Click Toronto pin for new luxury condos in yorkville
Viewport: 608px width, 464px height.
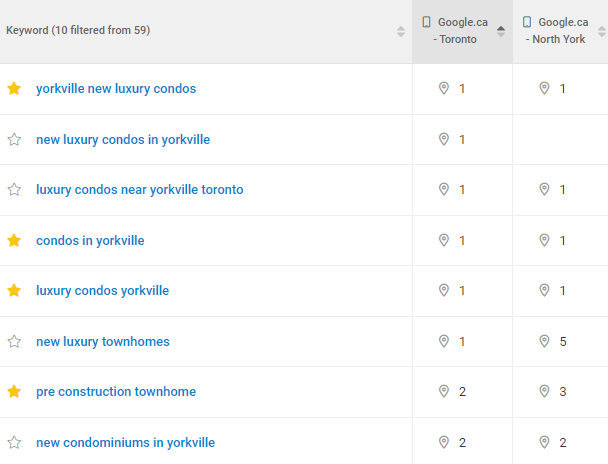pos(444,139)
